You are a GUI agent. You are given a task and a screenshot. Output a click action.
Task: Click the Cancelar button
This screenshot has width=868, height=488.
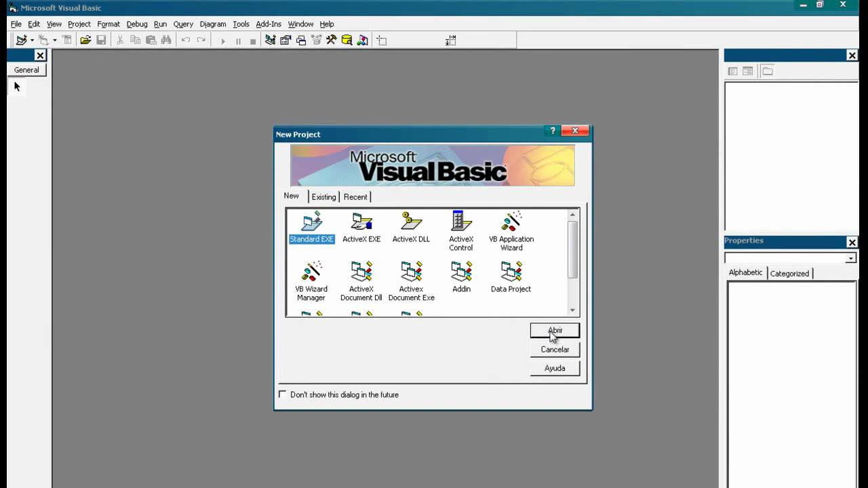555,349
